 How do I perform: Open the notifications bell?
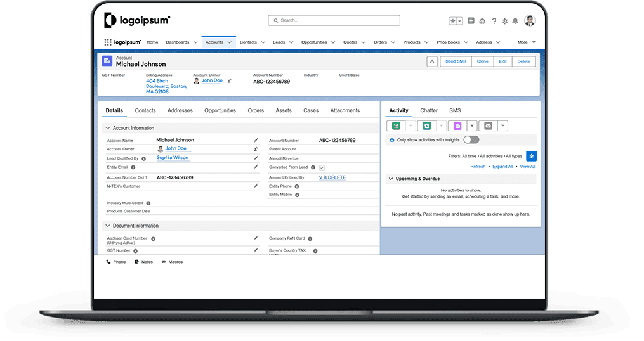click(515, 21)
